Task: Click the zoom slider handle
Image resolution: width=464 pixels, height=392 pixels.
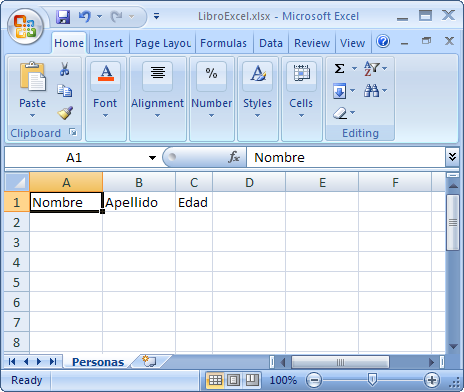Action: (372, 379)
